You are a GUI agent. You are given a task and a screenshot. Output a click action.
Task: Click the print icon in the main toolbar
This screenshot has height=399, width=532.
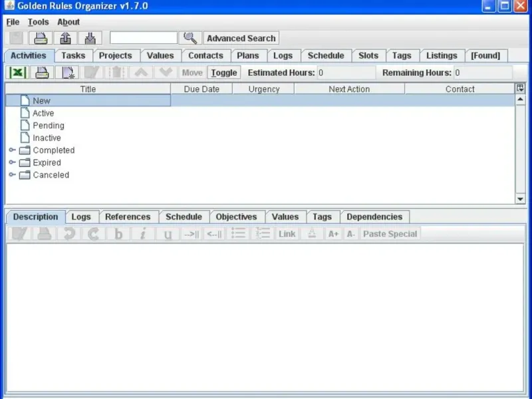pos(41,38)
